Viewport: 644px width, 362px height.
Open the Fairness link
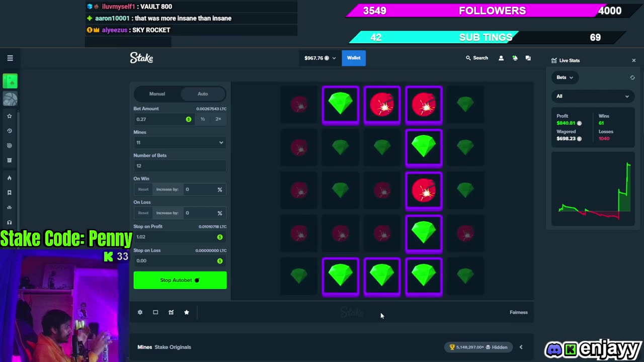[x=519, y=312]
